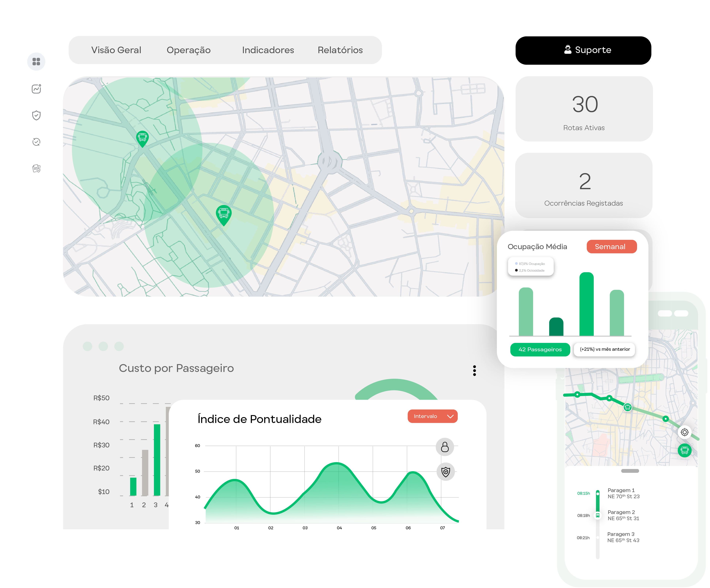Tap the bus marker on the phone route
The image size is (710, 588).
click(x=628, y=407)
